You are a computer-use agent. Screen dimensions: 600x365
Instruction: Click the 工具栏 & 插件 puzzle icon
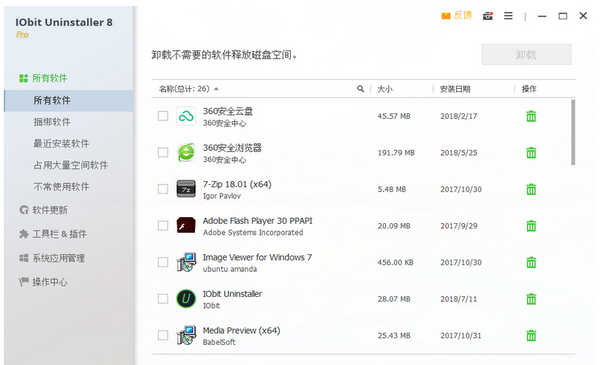[24, 234]
